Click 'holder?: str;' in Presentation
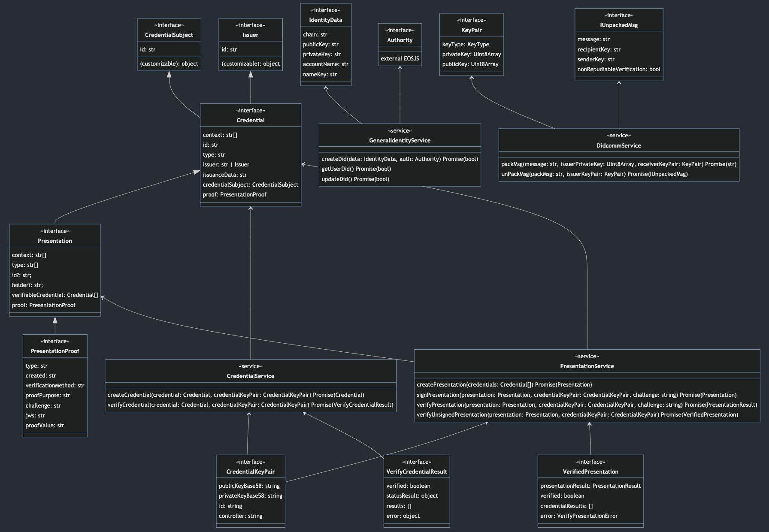769x532 pixels. (27, 285)
